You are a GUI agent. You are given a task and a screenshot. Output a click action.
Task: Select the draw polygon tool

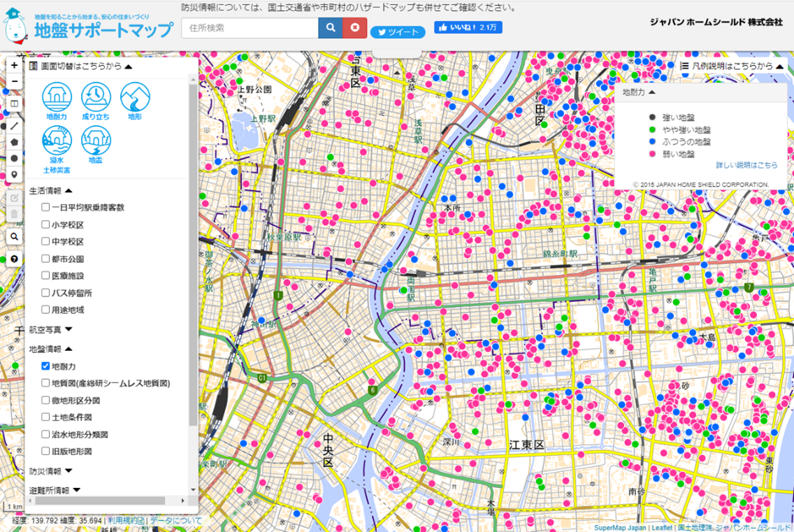click(14, 142)
